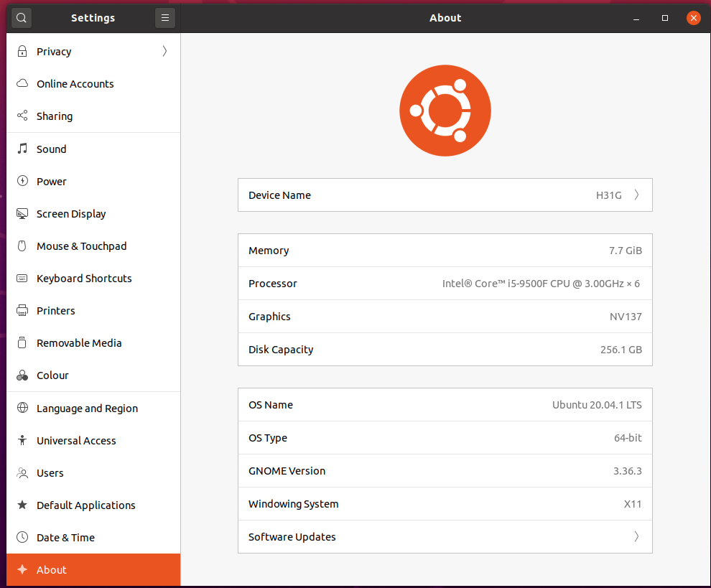Open the hamburger menu in Settings header
711x588 pixels.
click(x=165, y=18)
